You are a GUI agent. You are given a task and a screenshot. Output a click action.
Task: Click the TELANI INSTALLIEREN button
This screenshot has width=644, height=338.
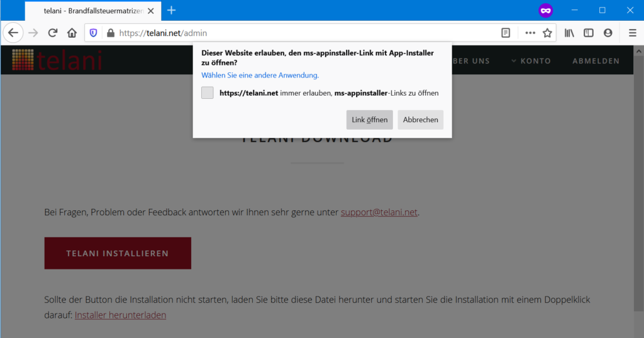118,253
